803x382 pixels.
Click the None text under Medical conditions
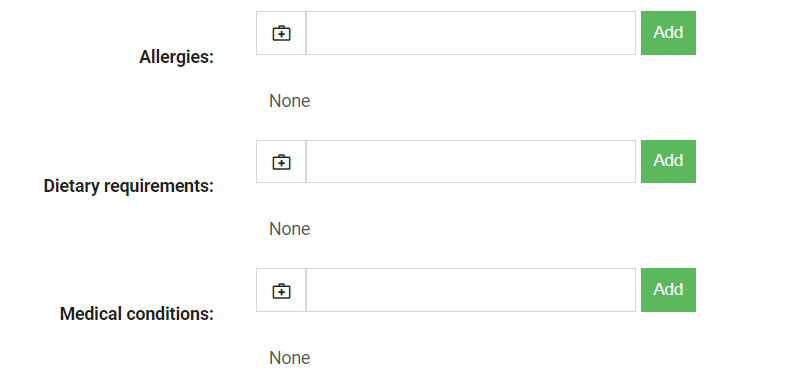(x=289, y=357)
